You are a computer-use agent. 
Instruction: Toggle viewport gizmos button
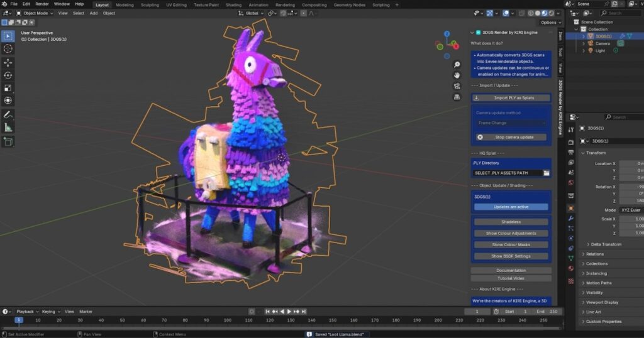489,13
